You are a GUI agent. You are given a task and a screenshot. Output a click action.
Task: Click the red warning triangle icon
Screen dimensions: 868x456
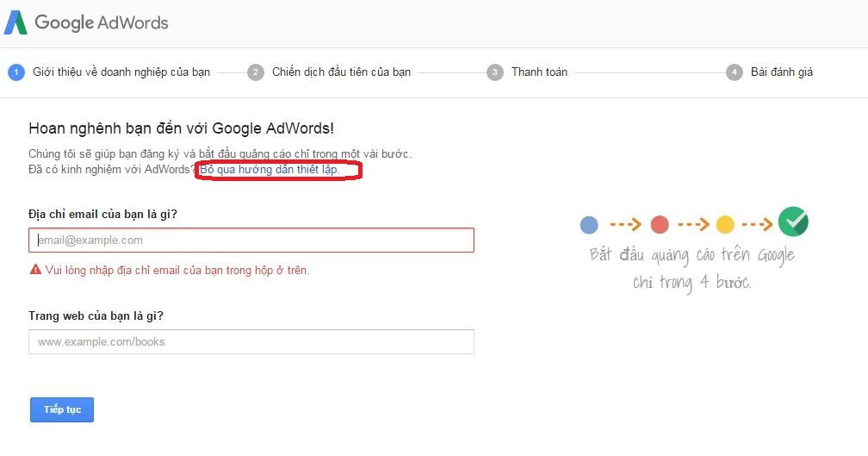pos(35,270)
